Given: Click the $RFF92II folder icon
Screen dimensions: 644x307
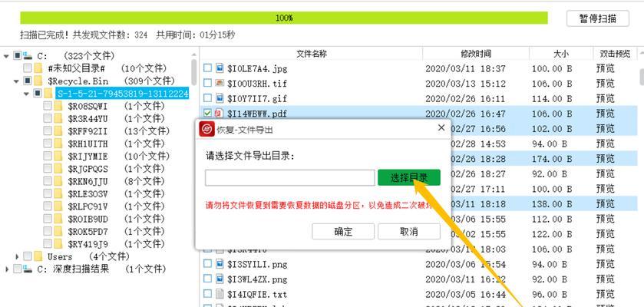Looking at the screenshot, I should 58,131.
